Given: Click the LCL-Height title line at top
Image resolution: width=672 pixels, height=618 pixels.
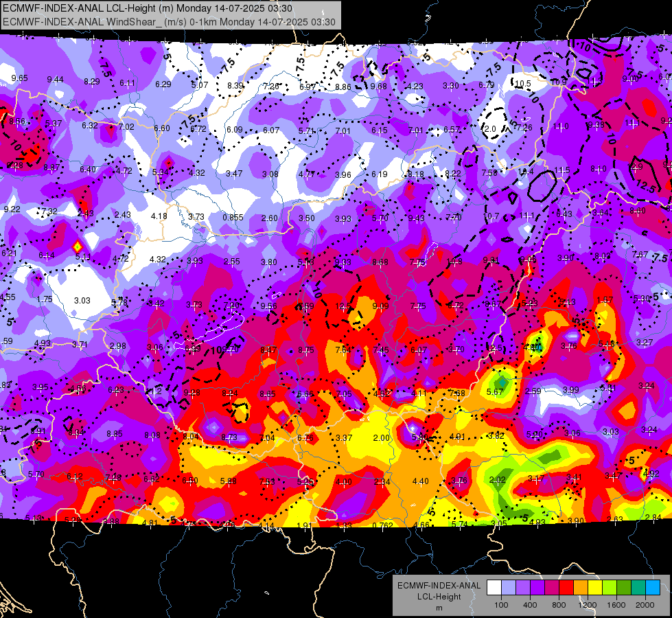Looking at the screenshot, I should click(148, 8).
